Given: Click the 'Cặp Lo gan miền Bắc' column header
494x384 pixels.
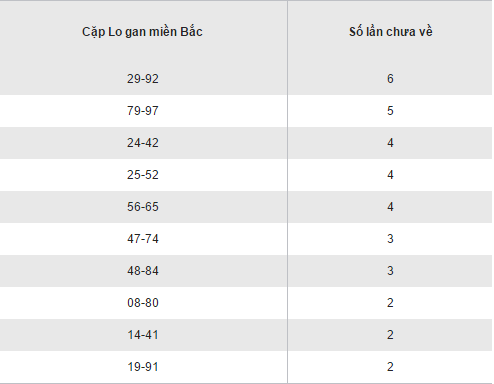Looking at the screenshot, I should tap(142, 32).
